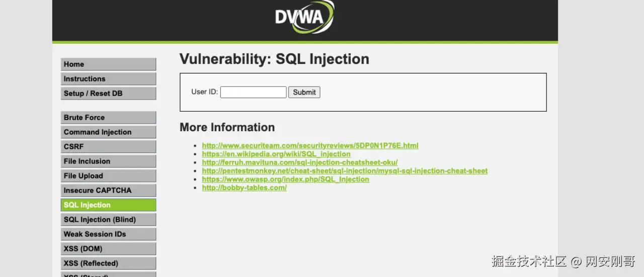
Task: Open Command Injection vulnerability page
Action: click(108, 132)
